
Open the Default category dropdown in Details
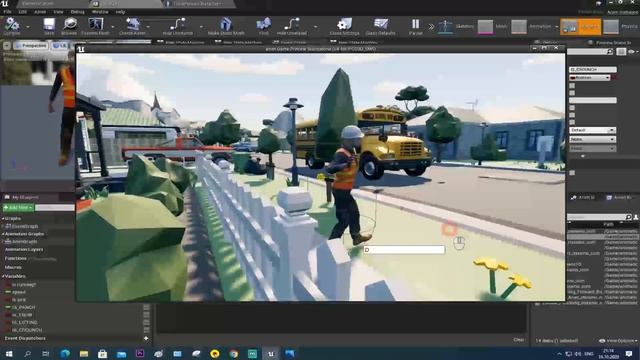click(592, 130)
